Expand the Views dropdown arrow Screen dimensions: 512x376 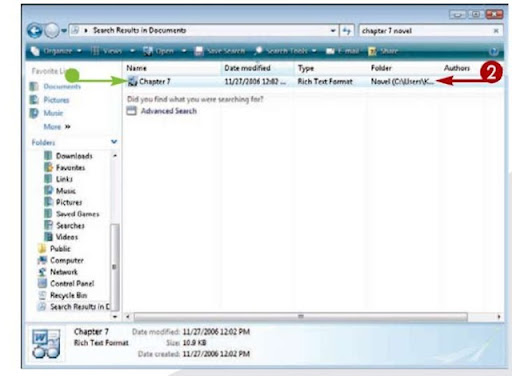132,51
